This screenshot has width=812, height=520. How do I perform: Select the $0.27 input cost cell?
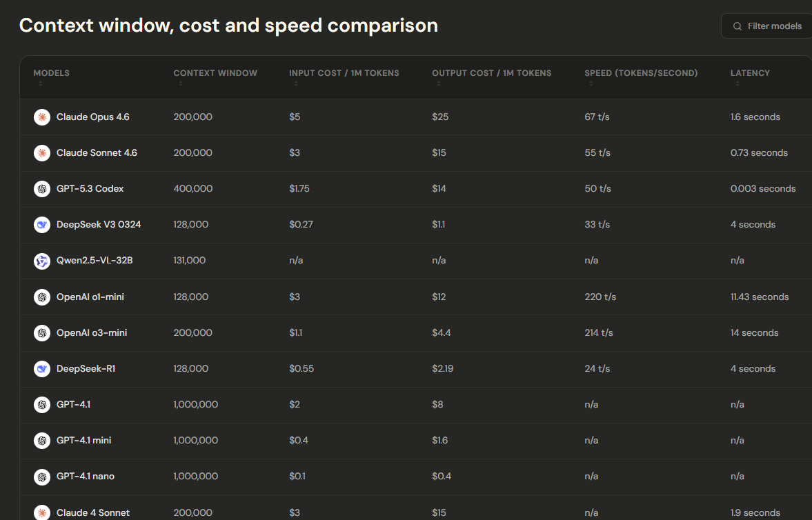(301, 225)
